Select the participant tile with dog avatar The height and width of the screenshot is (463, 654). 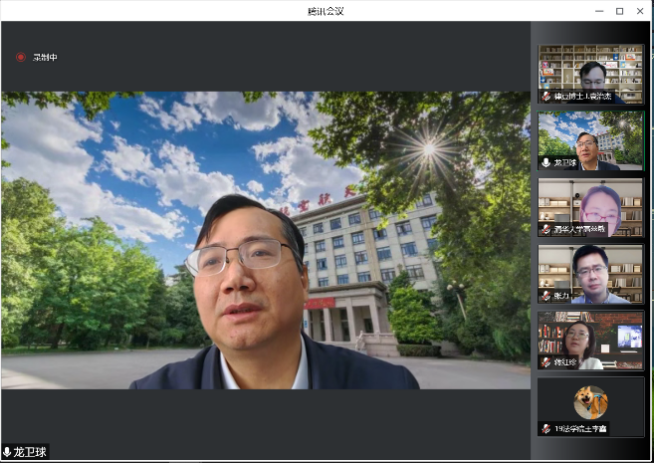click(590, 404)
